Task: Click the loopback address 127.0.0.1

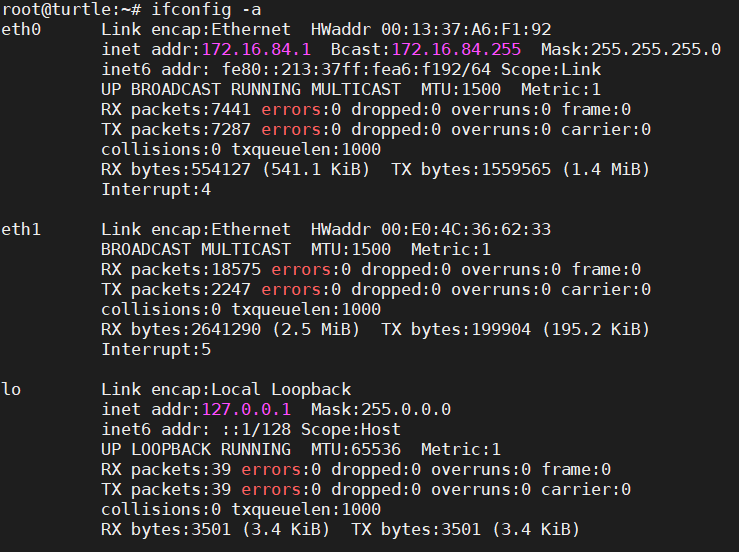Action: tap(246, 410)
